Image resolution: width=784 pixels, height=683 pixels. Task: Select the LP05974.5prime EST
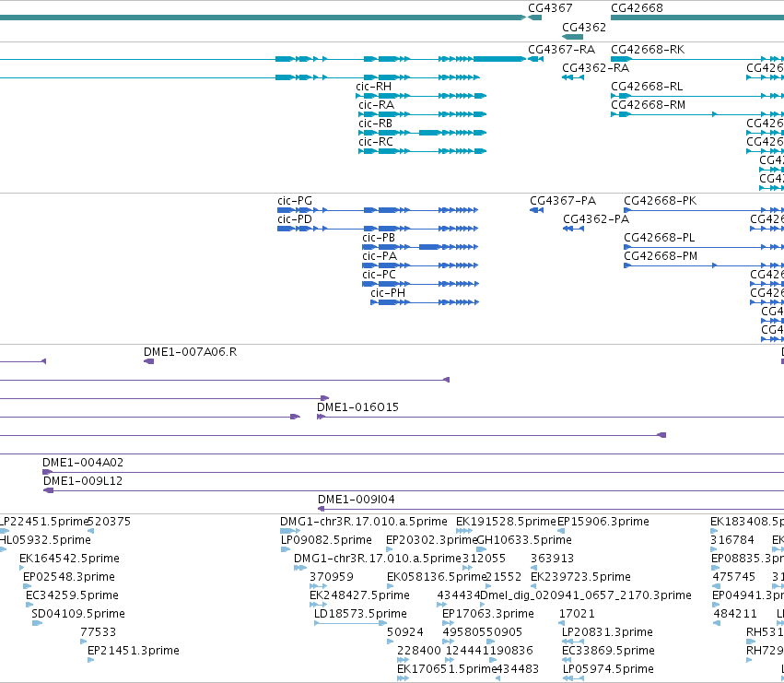click(x=573, y=679)
